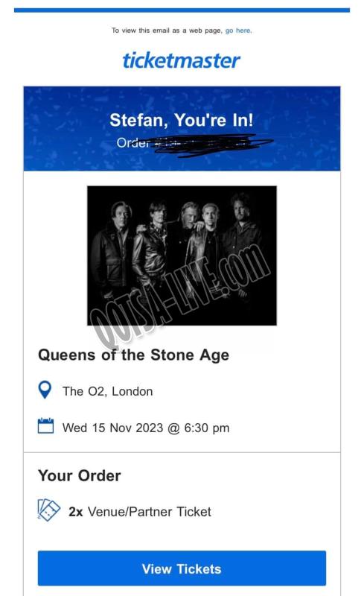
Task: Click the scribbled-out order number
Action: (x=213, y=145)
